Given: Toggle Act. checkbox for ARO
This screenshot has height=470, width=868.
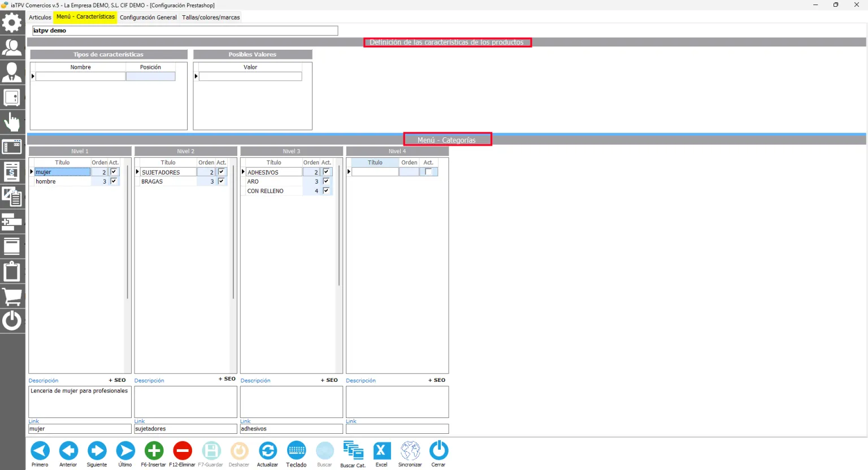Looking at the screenshot, I should 326,181.
